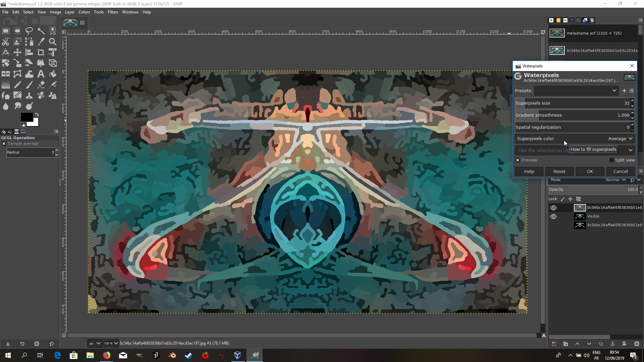Hide the Visible layer with eye icon
The width and height of the screenshot is (644, 362).
click(x=553, y=217)
